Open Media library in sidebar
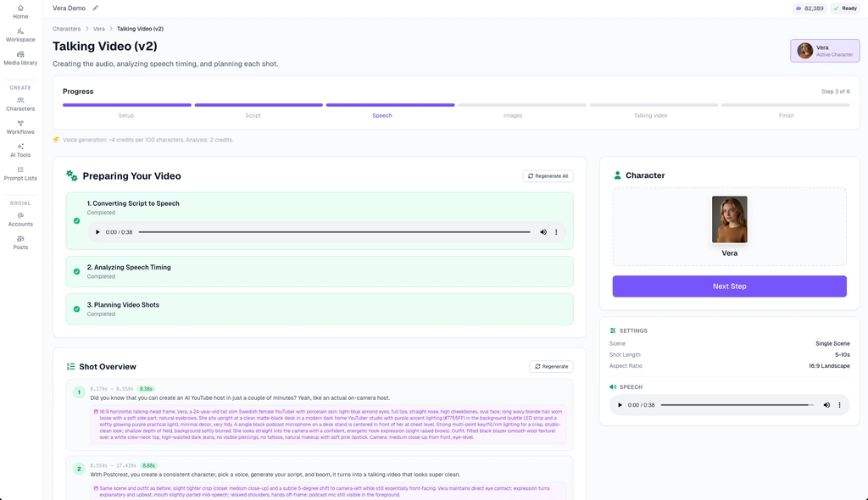 [x=20, y=58]
